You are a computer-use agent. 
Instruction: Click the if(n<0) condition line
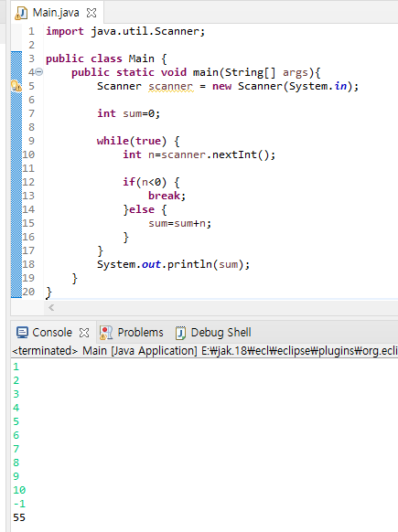(151, 182)
